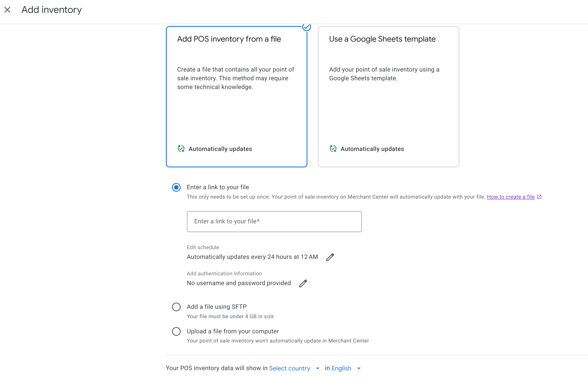Image resolution: width=588 pixels, height=377 pixels.
Task: Click 'No username and password provided' text
Action: [x=239, y=283]
